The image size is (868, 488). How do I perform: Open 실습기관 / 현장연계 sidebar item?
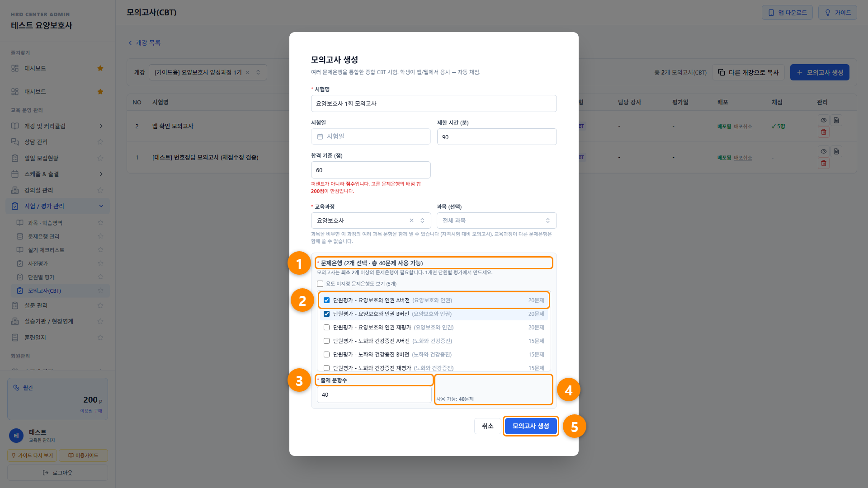coord(57,321)
